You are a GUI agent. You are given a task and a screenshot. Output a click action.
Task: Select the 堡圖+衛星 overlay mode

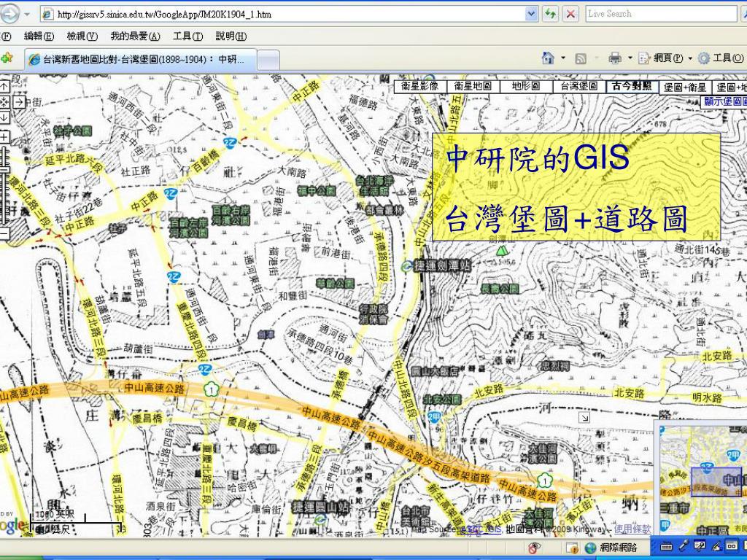(x=685, y=87)
